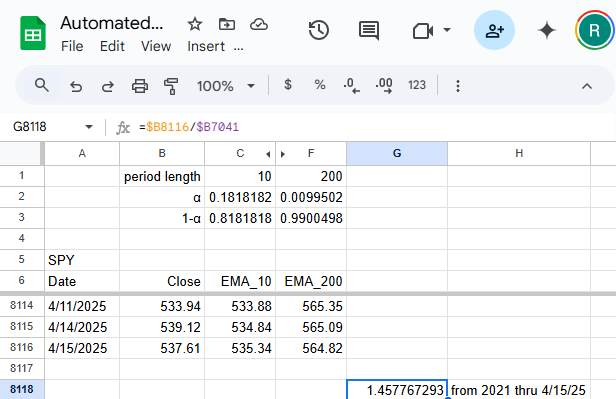Viewport: 616px width, 399px height.
Task: Redo the last action
Action: pyautogui.click(x=108, y=86)
